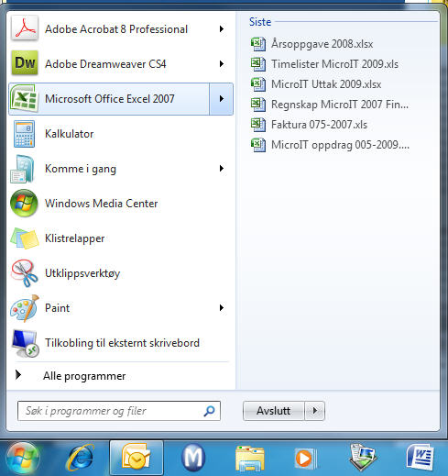This screenshot has height=476, width=448.
Task: Launch Windows Media Center icon
Action: point(24,204)
